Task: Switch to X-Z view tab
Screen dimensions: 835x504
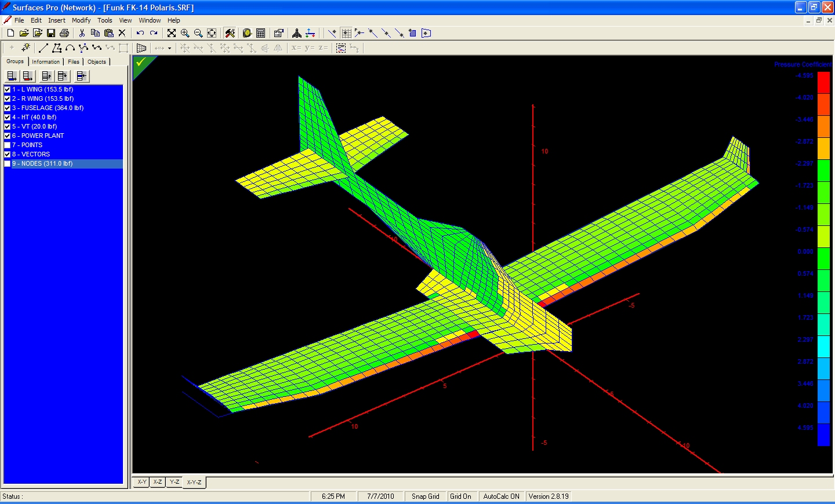Action: click(158, 482)
